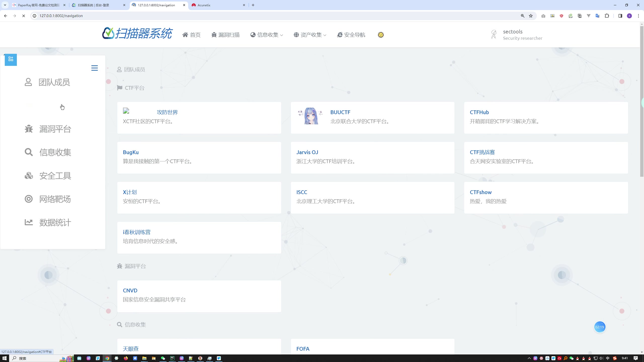644x362 pixels.
Task: Open the Jarvis OJ link
Action: pos(307,152)
